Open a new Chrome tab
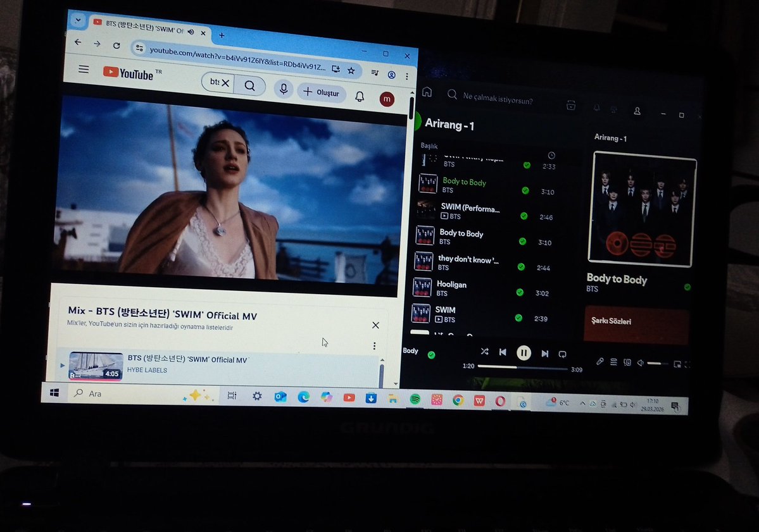This screenshot has width=759, height=532. 222,35
